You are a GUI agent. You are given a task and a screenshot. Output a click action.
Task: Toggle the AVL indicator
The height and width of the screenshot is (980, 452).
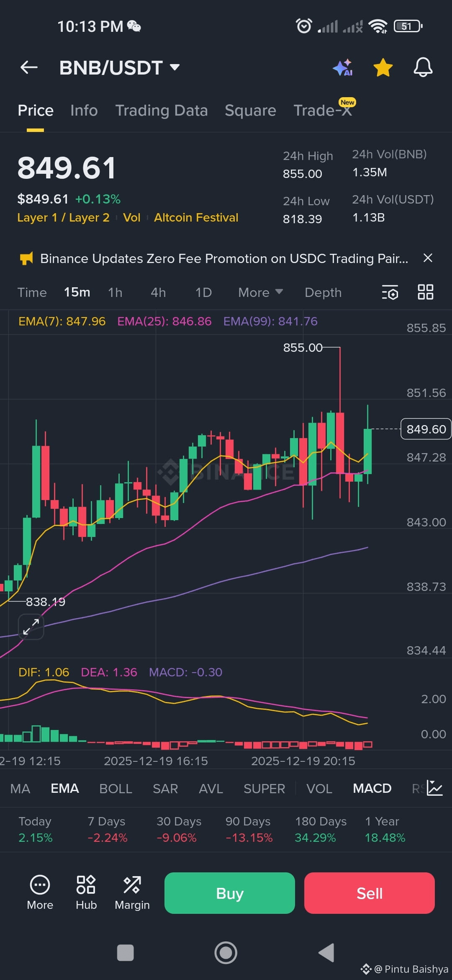coord(211,789)
